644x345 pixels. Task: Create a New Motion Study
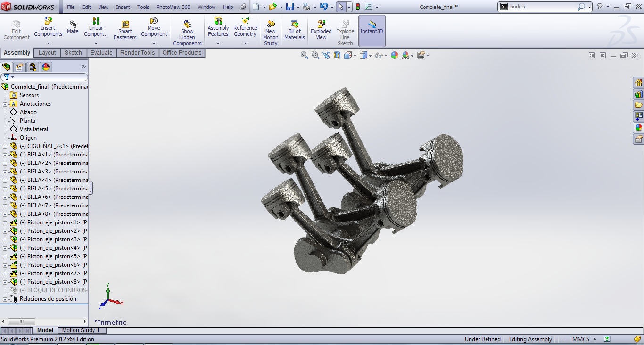(x=271, y=33)
